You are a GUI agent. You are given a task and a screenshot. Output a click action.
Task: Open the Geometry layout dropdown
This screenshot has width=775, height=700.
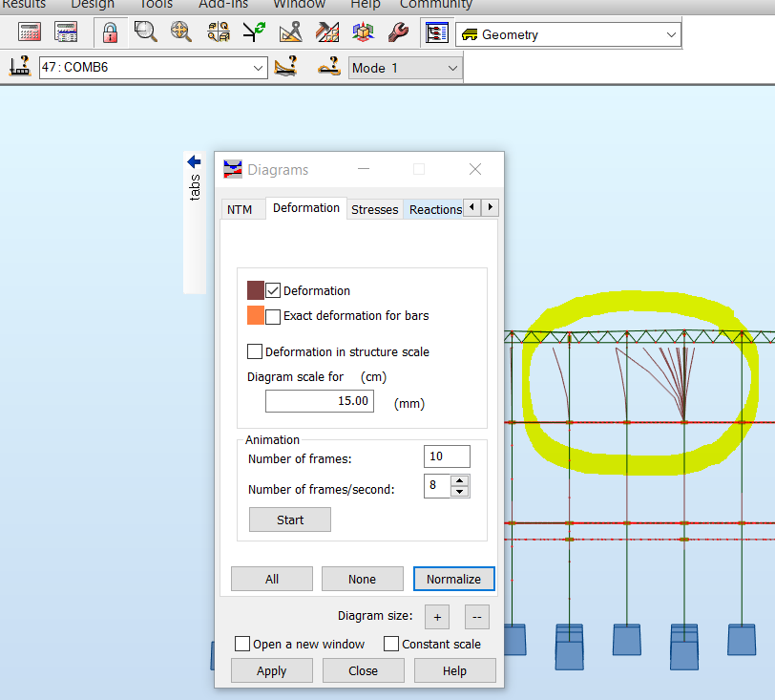coord(671,33)
